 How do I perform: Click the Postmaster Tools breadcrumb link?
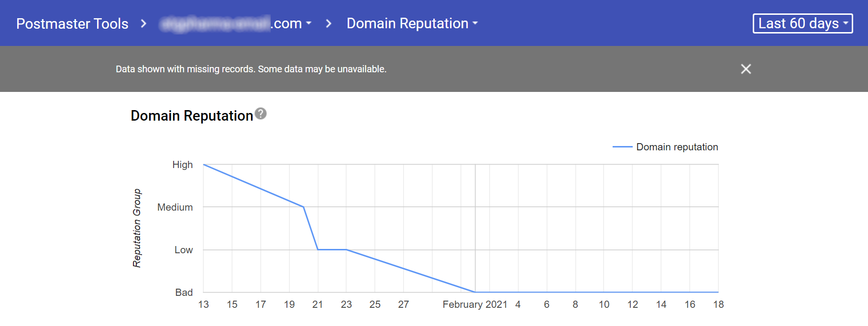click(72, 23)
